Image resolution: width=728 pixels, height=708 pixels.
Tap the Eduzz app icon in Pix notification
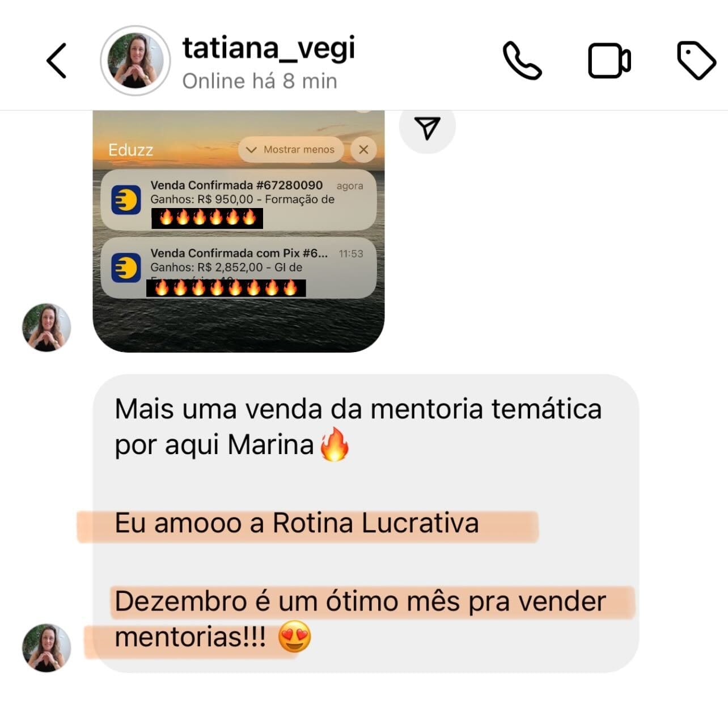[126, 268]
